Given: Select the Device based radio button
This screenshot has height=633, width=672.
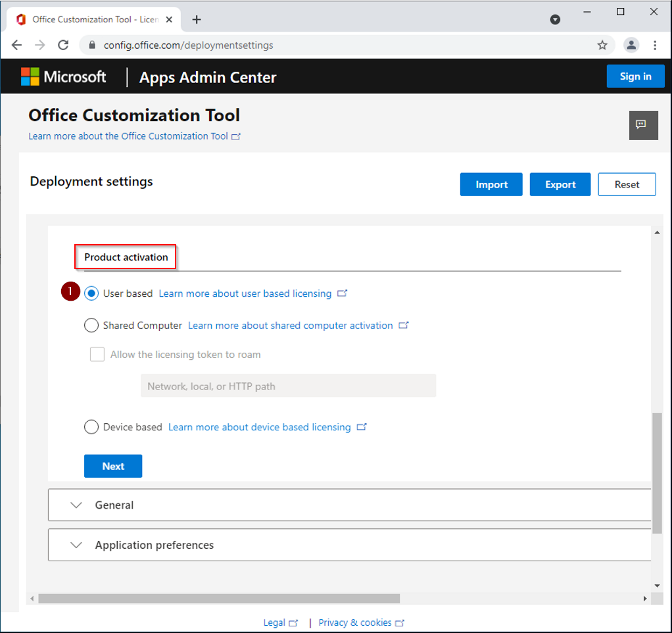Looking at the screenshot, I should click(x=91, y=427).
